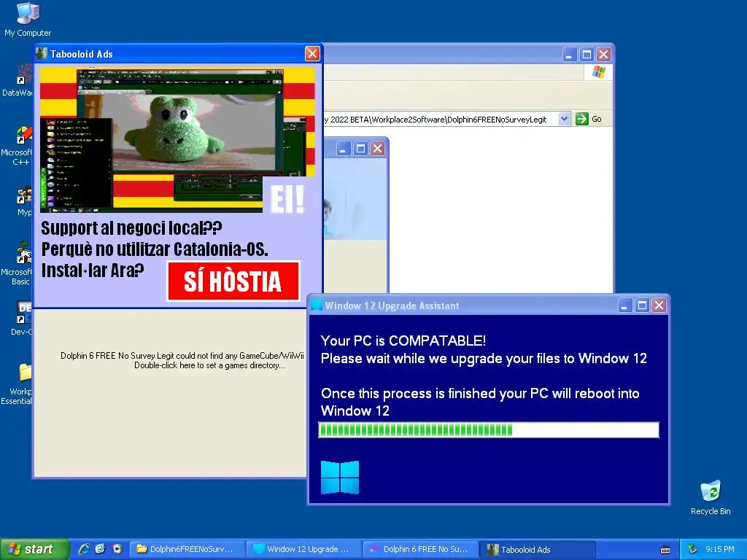The width and height of the screenshot is (747, 560).
Task: Switch to Window 12 Upgrade taskbar button
Action: 304,549
